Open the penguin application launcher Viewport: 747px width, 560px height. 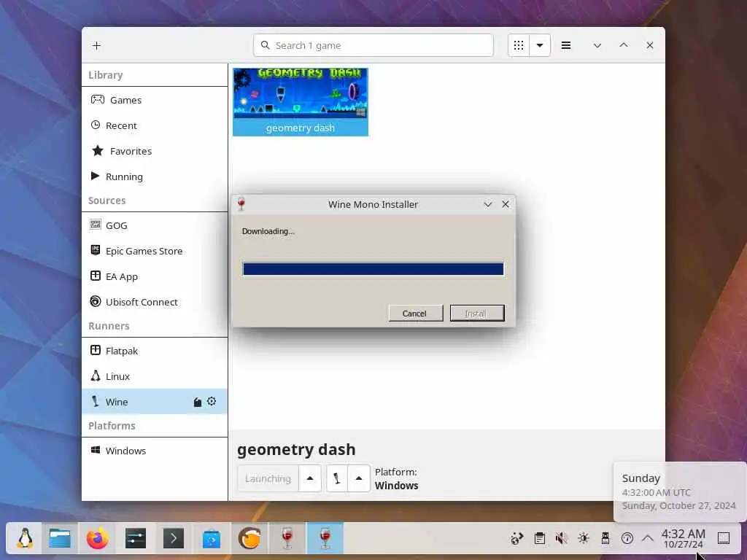25,539
